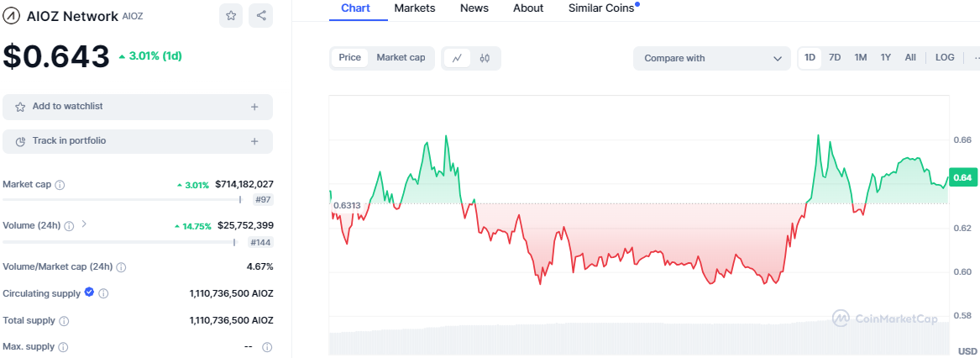Click the star favorite icon button
The width and height of the screenshot is (980, 358).
point(231,16)
